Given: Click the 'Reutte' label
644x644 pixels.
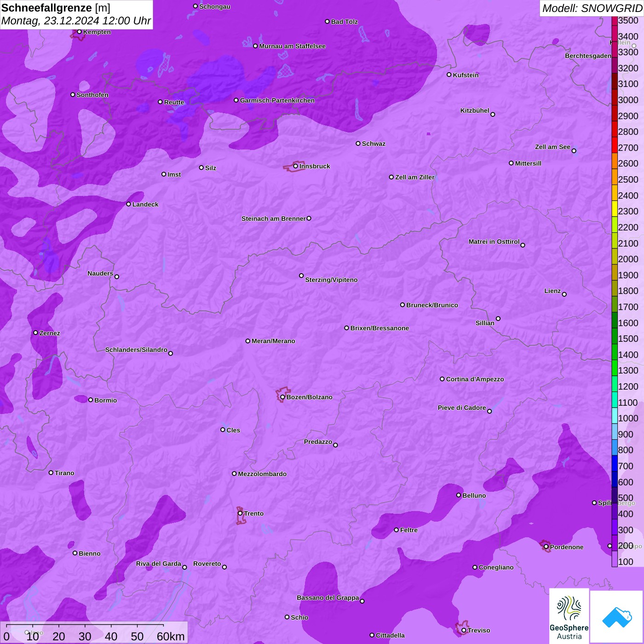Looking at the screenshot, I should 174,102.
